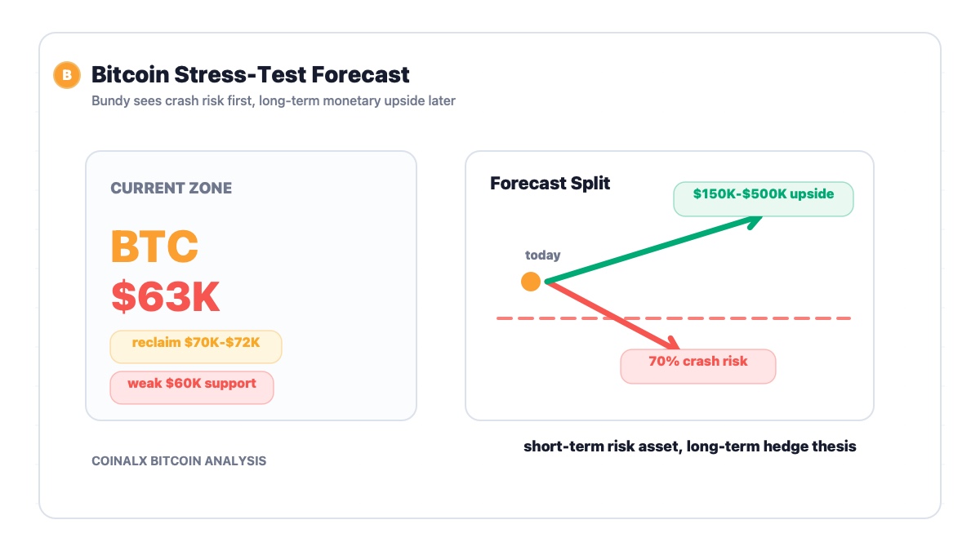Click the large orange 'BTC' text
The height and width of the screenshot is (551, 980).
point(155,246)
